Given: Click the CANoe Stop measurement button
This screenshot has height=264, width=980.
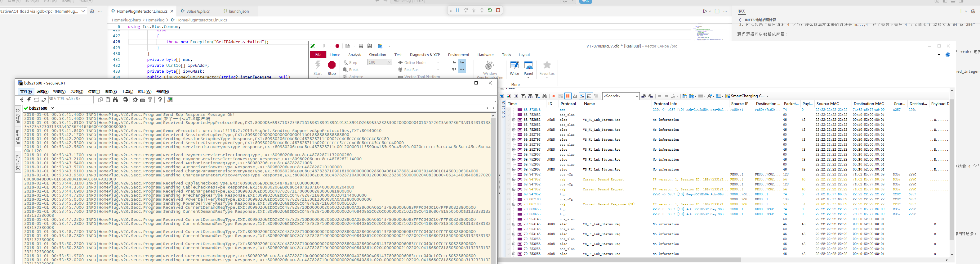Looking at the screenshot, I should (x=332, y=68).
